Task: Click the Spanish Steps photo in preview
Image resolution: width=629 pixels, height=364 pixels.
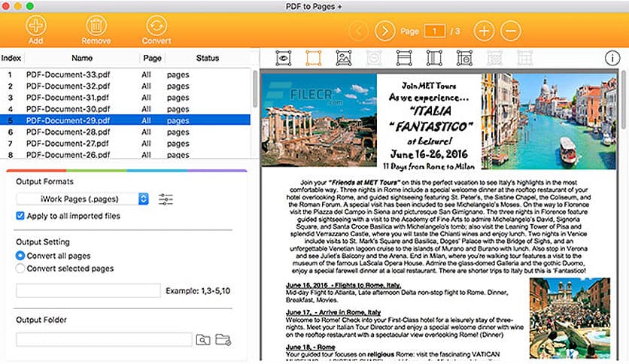Action: click(x=570, y=318)
